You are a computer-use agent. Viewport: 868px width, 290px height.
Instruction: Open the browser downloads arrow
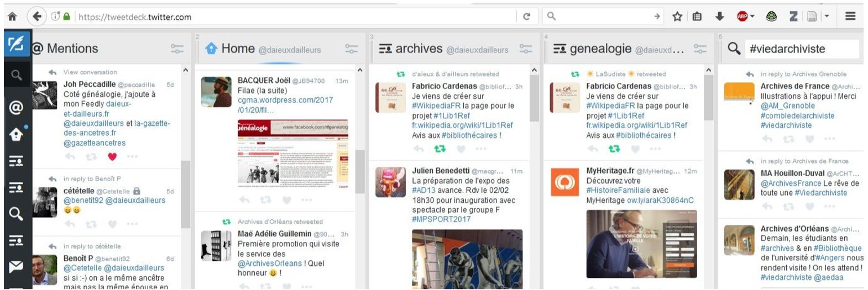pyautogui.click(x=719, y=17)
